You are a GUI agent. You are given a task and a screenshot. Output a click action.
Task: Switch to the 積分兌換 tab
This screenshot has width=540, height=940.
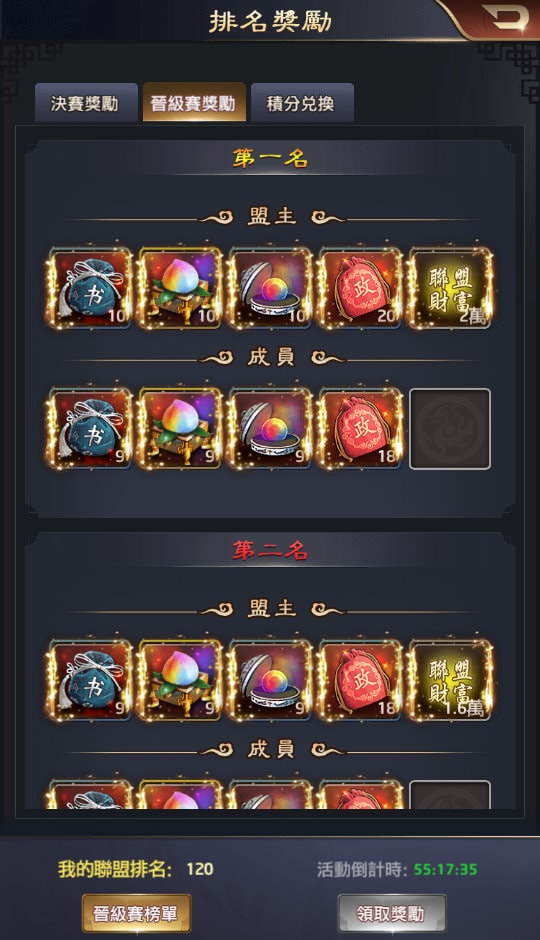[x=301, y=103]
